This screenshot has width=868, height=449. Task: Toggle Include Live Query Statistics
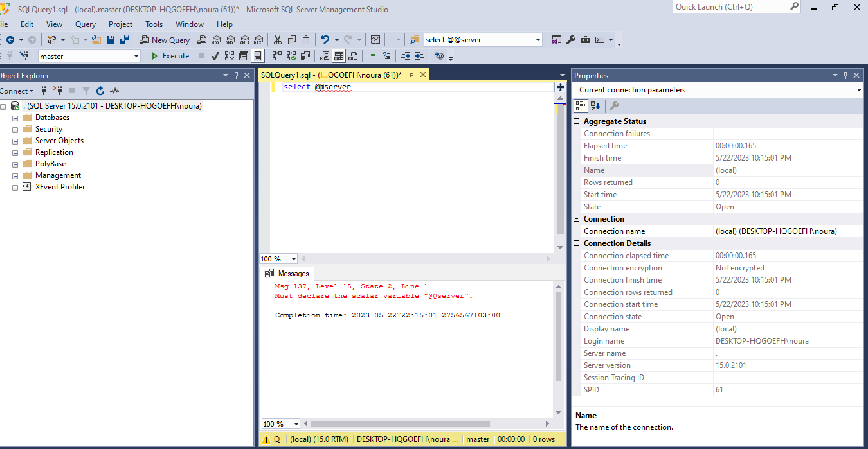(x=291, y=56)
